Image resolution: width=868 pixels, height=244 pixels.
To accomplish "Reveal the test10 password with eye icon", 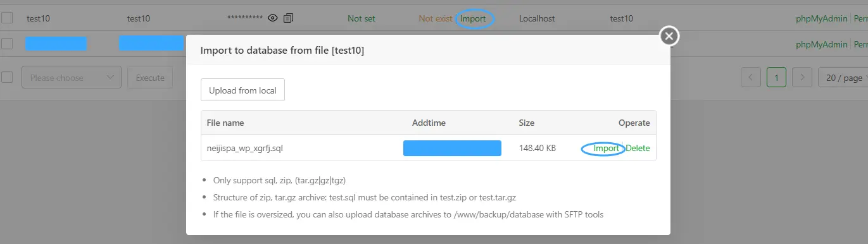I will coord(273,18).
